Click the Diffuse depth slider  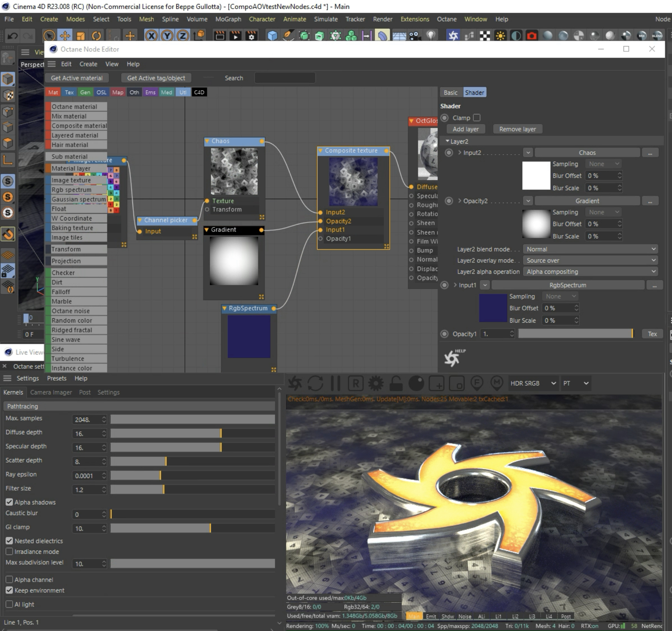click(192, 433)
